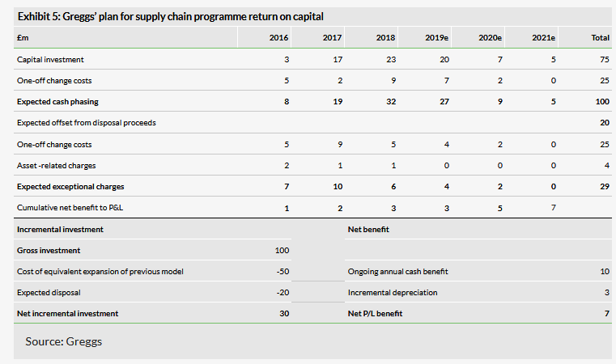This screenshot has width=616, height=364.
Task: Select the Expected cash phasing row label
Action: coord(57,102)
